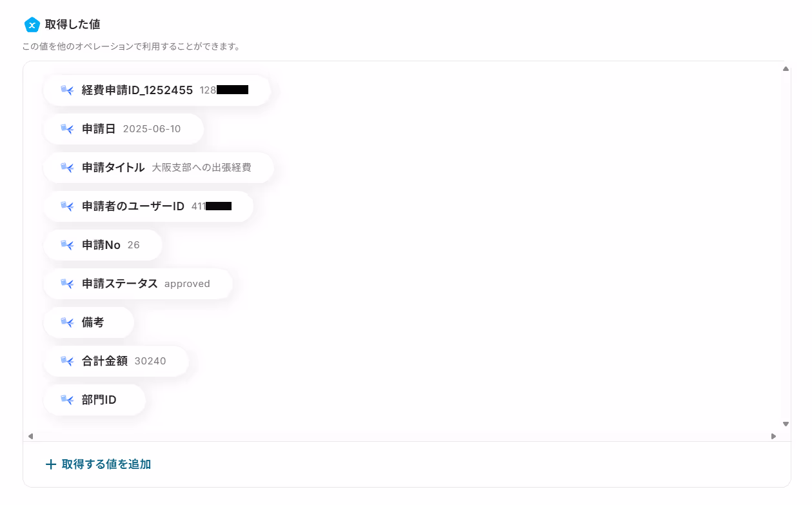
Task: Click the icon on the 申請No chip
Action: 67,245
